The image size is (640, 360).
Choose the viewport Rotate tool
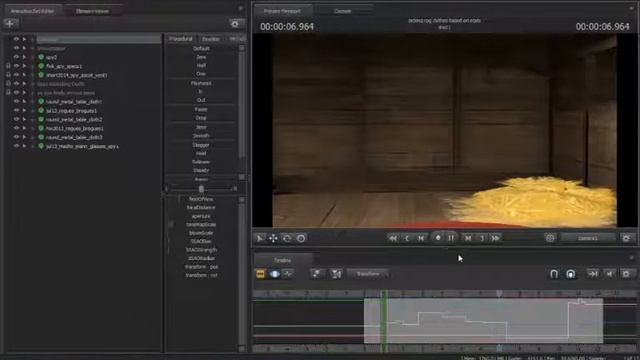(287, 238)
